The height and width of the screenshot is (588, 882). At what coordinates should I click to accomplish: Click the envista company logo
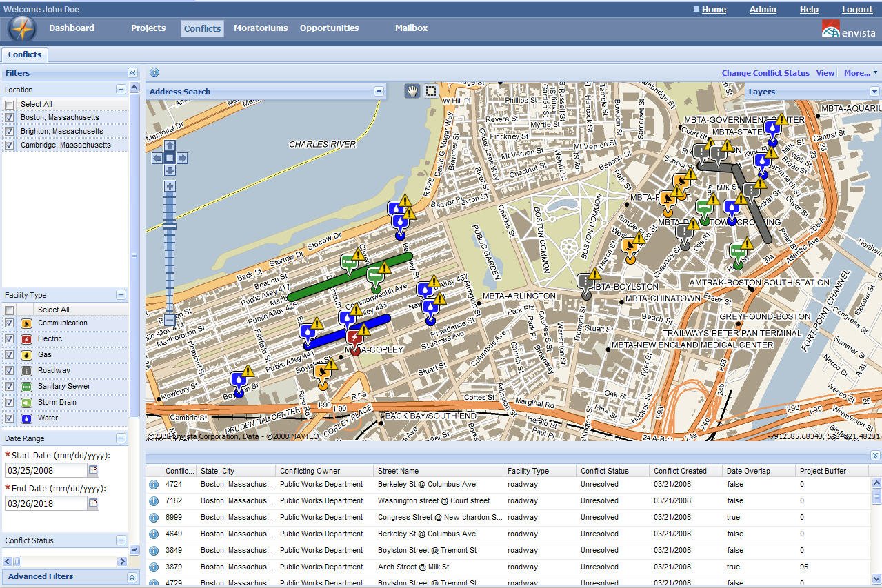click(848, 29)
